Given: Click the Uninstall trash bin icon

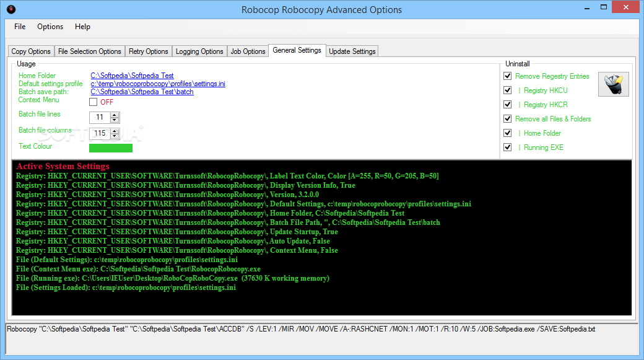Looking at the screenshot, I should coord(613,84).
